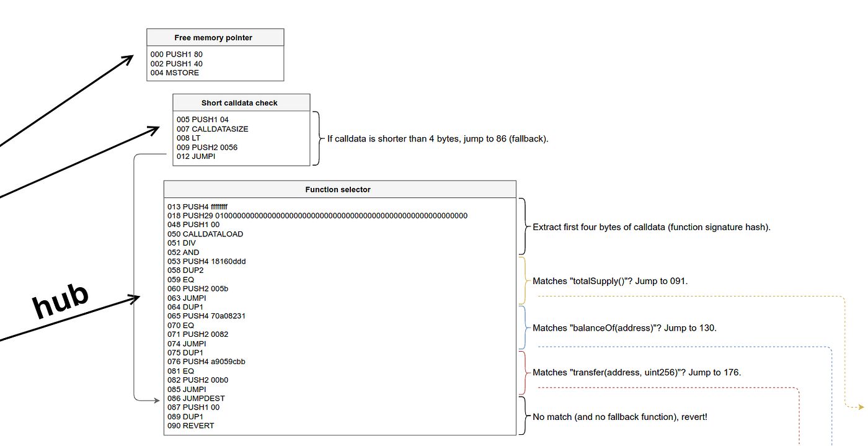Select the 'Extract first four bytes' annotation
The width and height of the screenshot is (868, 446).
pos(651,227)
